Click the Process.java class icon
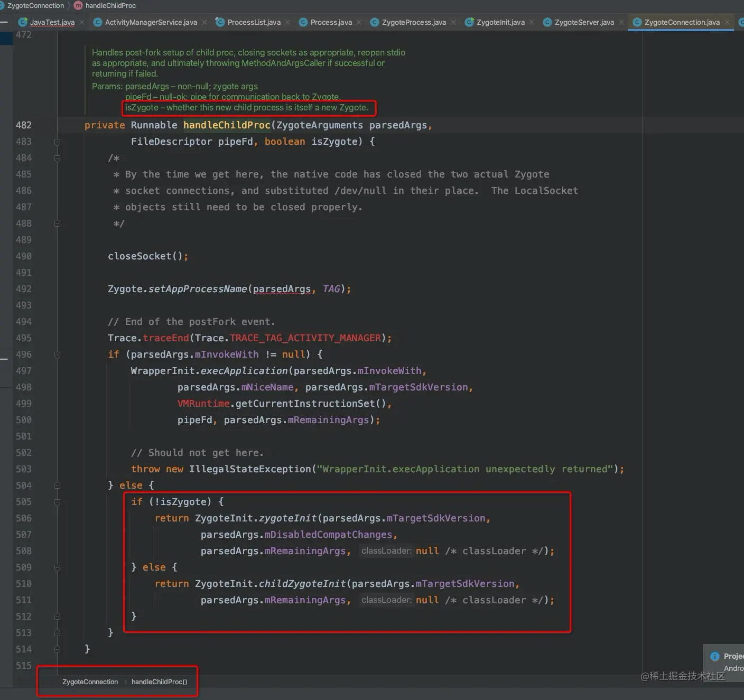Viewport: 744px width, 700px height. pos(303,22)
